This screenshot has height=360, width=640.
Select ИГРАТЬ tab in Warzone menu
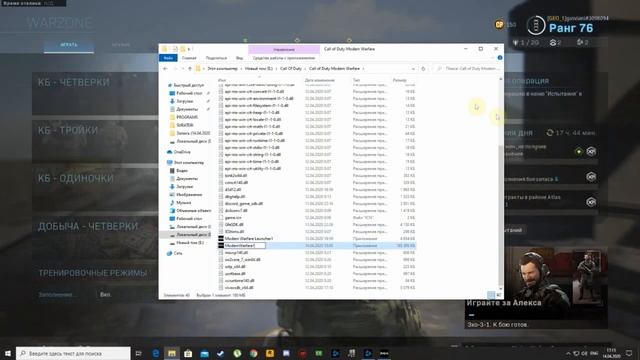pyautogui.click(x=69, y=45)
